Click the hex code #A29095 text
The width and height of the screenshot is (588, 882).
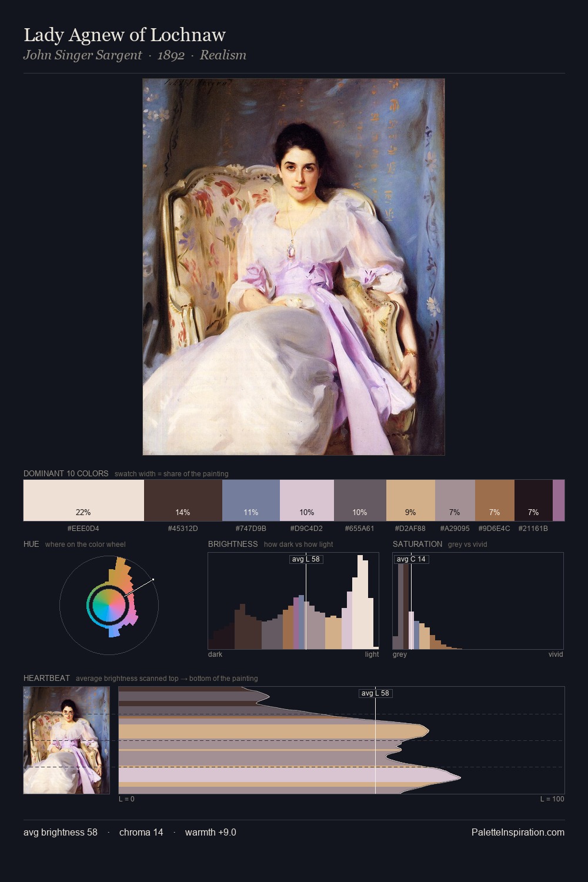tap(455, 529)
